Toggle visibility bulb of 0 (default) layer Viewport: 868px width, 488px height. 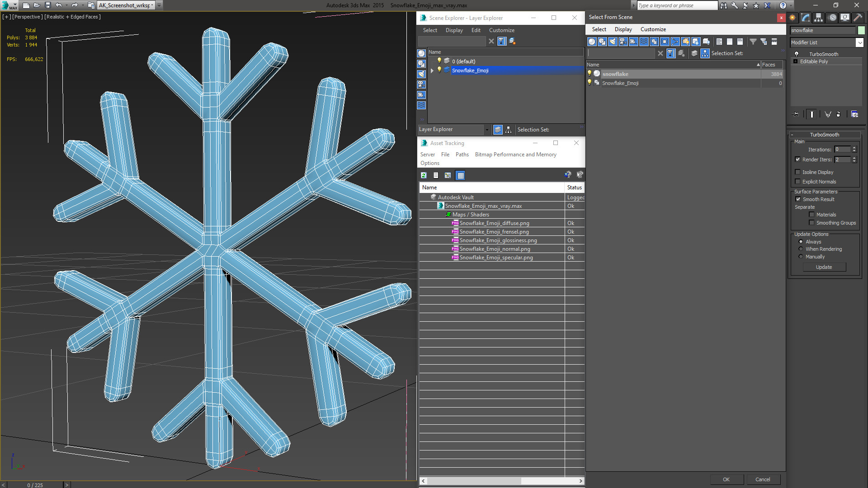(x=439, y=61)
